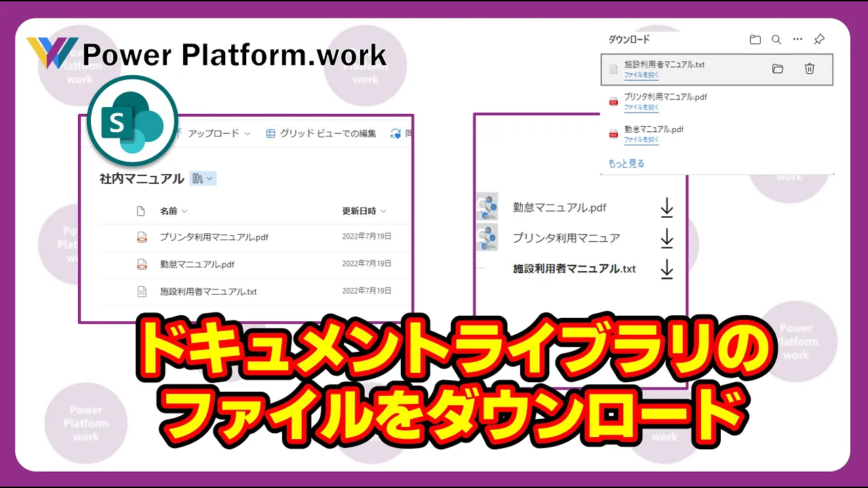This screenshot has height=488, width=868.
Task: Click file type column header icon
Action: (x=141, y=211)
